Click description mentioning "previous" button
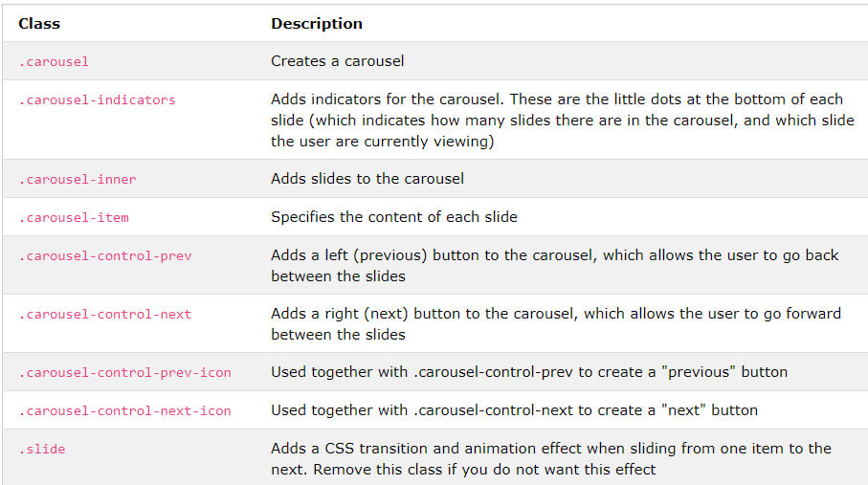868x485 pixels. (x=529, y=371)
